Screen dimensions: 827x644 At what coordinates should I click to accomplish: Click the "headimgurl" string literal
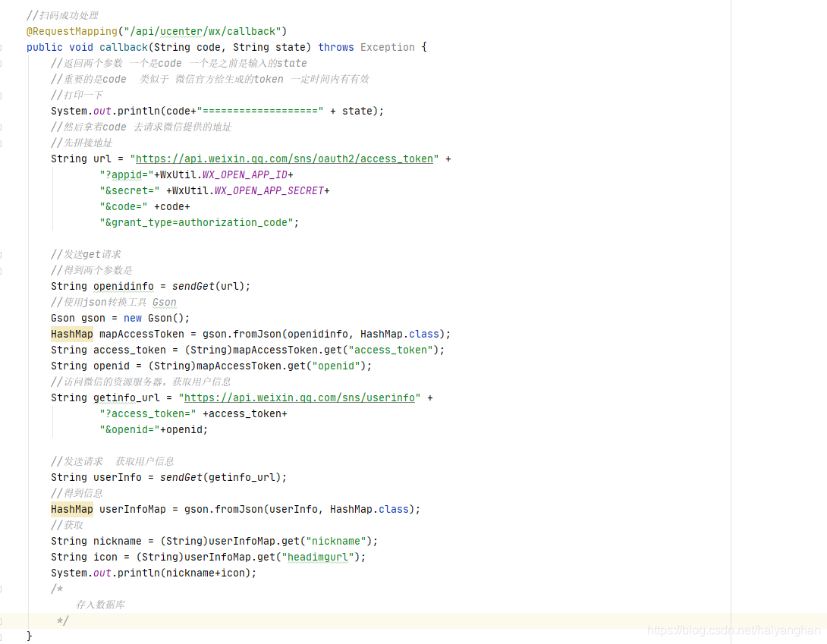[x=317, y=557]
